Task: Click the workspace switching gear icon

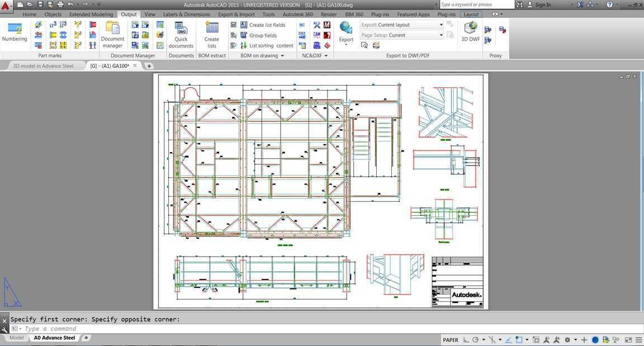Action: [x=567, y=340]
